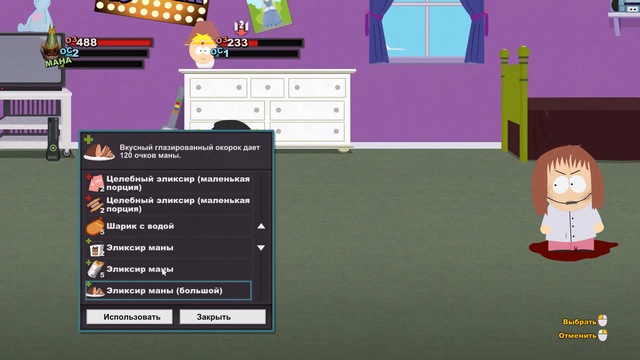Click the burrito mana potion icon
This screenshot has height=360, width=640.
pyautogui.click(x=96, y=270)
